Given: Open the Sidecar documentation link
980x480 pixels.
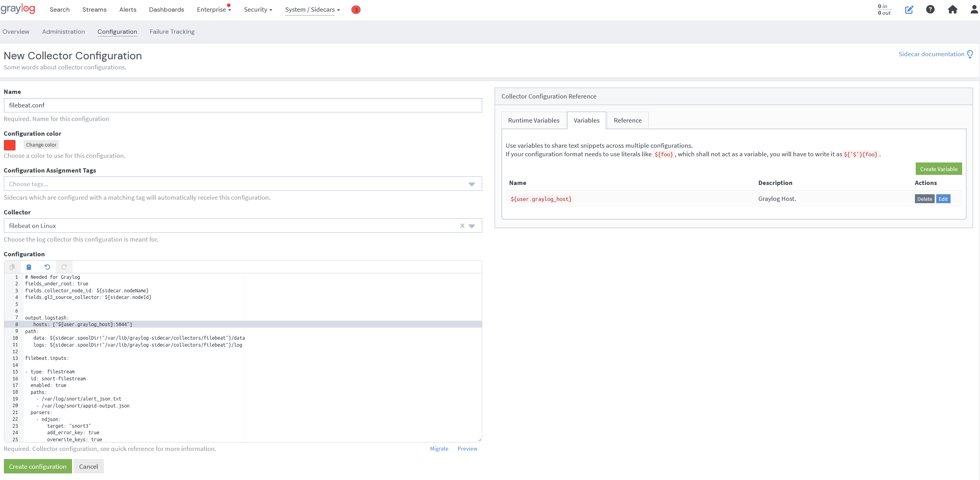Looking at the screenshot, I should click(931, 54).
